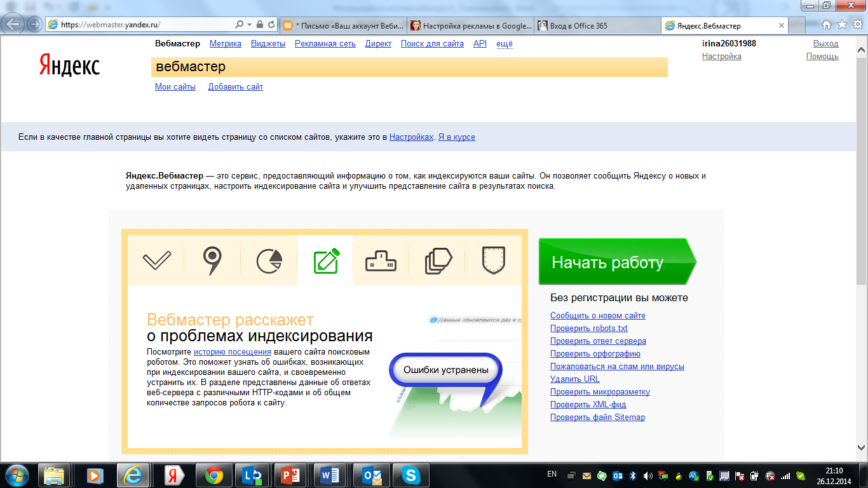This screenshot has height=488, width=868.
Task: Open Favorites star icon
Action: point(842,25)
